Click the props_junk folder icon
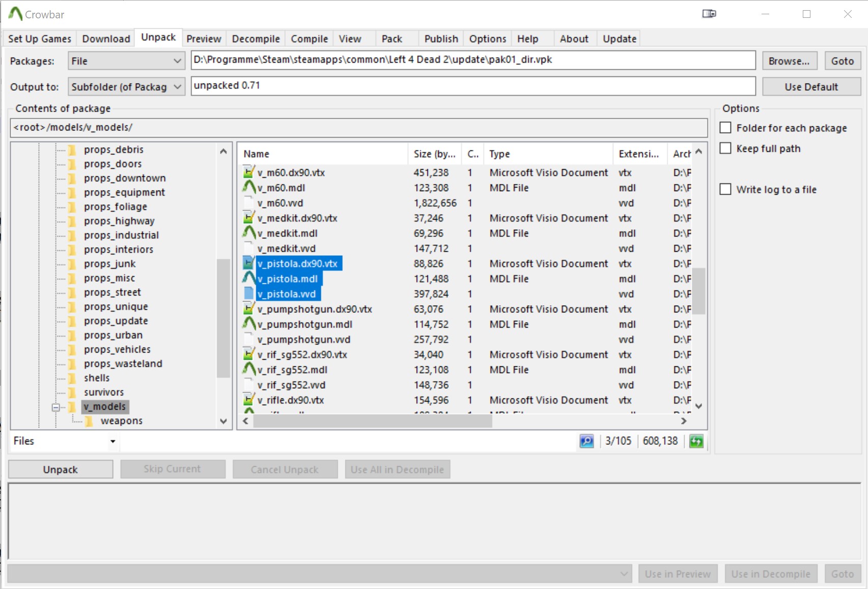The width and height of the screenshot is (868, 589). [73, 264]
